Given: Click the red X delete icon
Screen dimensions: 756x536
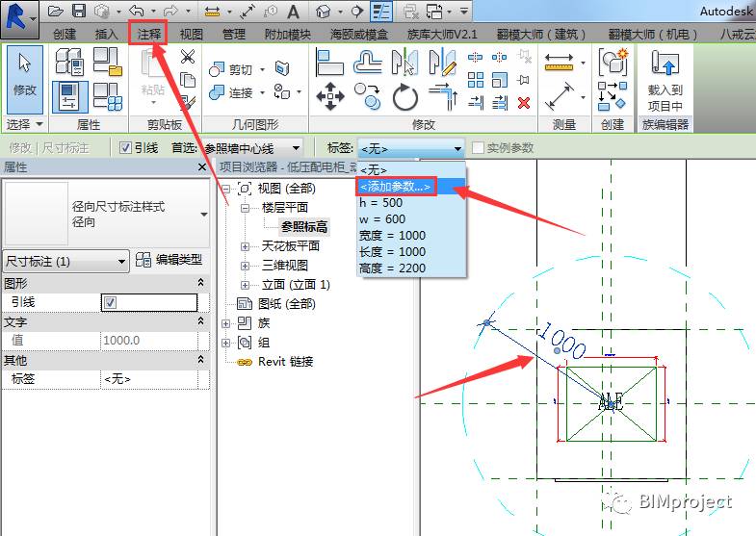Looking at the screenshot, I should [524, 102].
